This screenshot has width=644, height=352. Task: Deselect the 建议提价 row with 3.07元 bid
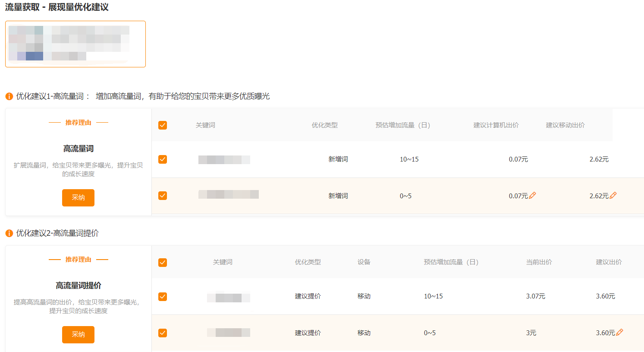pyautogui.click(x=163, y=297)
